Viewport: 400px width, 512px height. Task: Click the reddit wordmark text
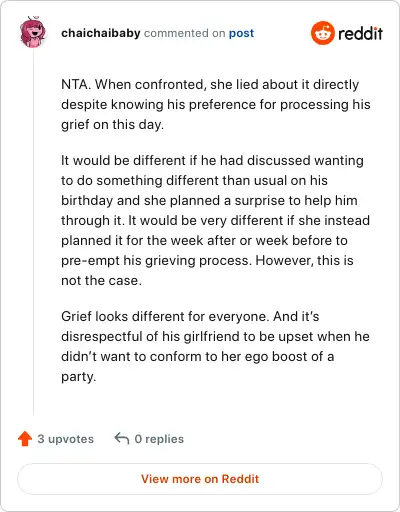(x=360, y=33)
